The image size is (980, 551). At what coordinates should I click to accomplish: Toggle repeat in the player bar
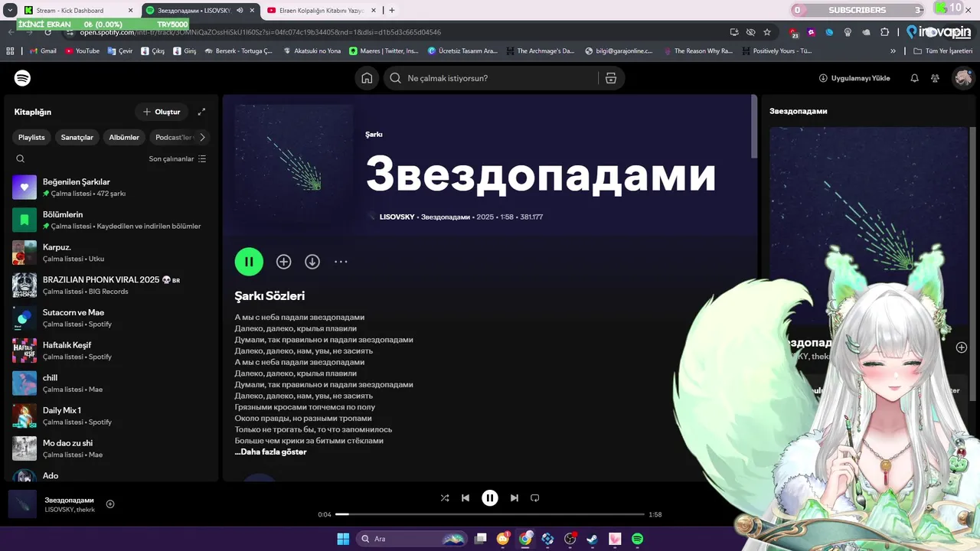[535, 498]
